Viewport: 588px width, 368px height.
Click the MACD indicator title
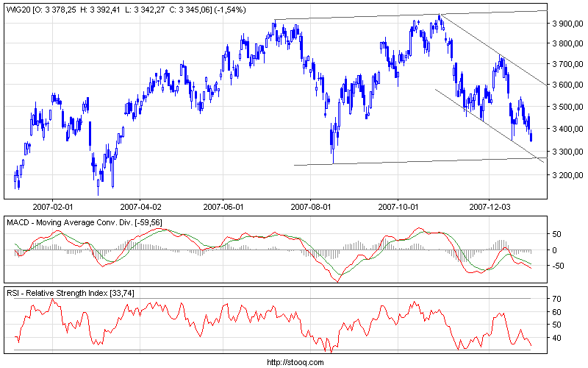click(85, 223)
